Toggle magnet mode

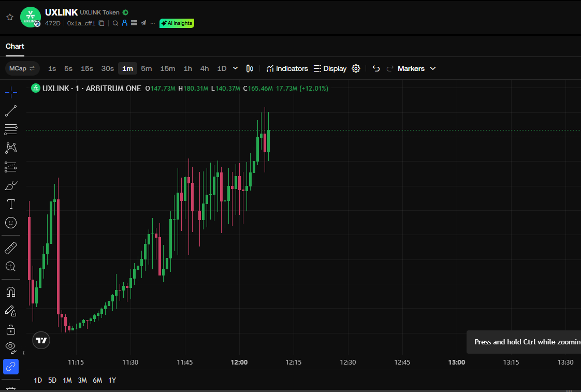(x=11, y=292)
